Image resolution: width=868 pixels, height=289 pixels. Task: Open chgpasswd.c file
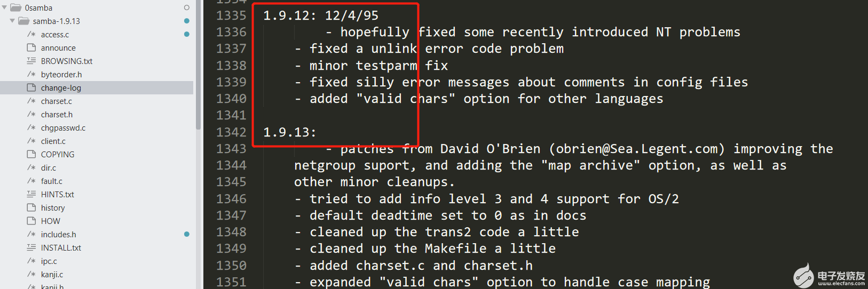tap(63, 128)
